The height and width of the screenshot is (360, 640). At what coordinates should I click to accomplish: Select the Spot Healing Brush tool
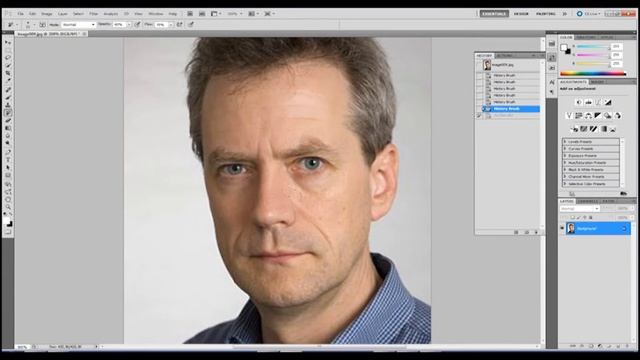click(8, 89)
